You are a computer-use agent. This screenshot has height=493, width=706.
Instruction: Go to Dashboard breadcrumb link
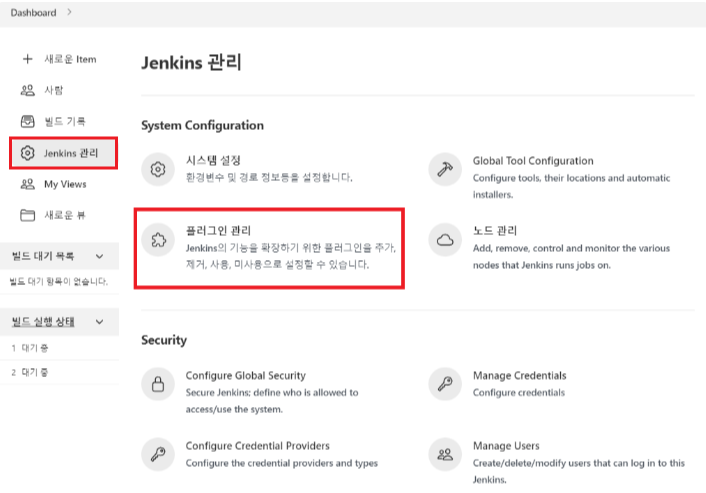coord(33,13)
